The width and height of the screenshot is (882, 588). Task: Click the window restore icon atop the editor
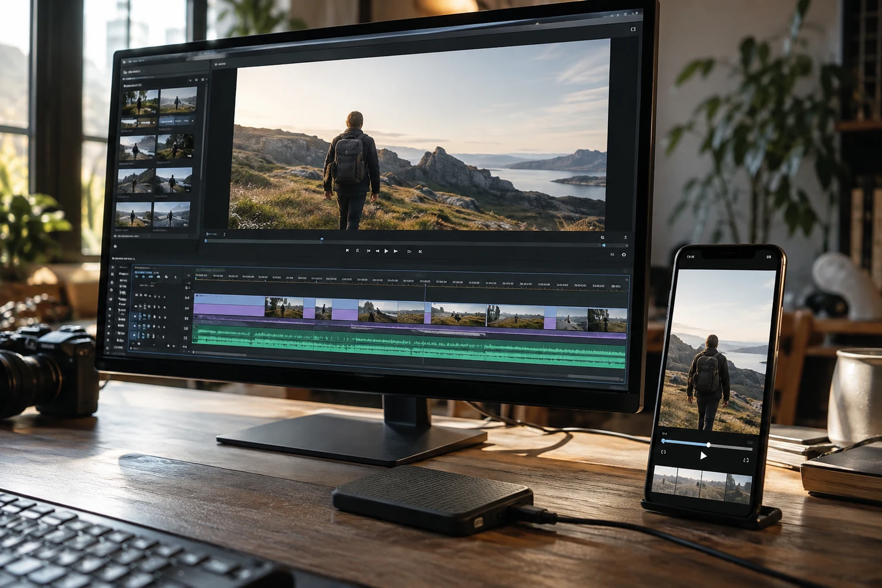click(633, 29)
